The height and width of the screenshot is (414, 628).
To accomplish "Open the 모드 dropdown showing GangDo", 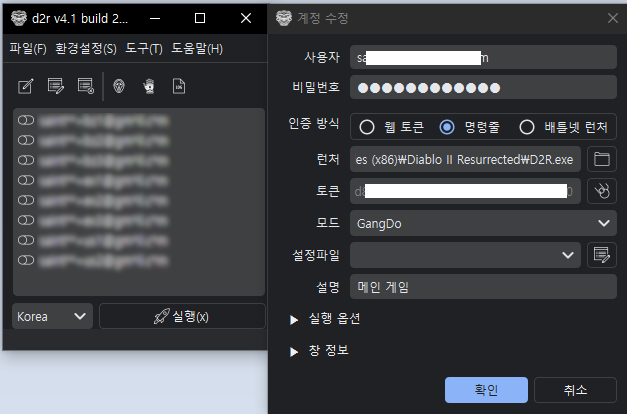I will point(483,223).
